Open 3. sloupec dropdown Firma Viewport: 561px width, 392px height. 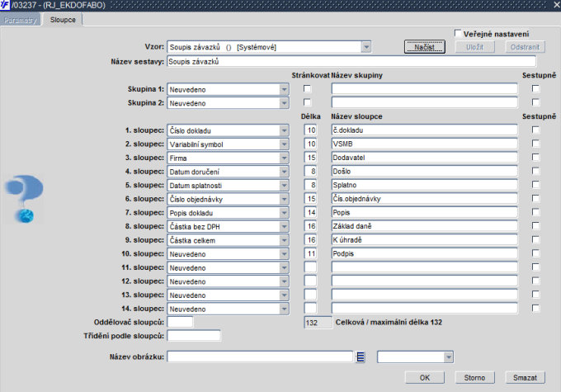[x=284, y=158]
